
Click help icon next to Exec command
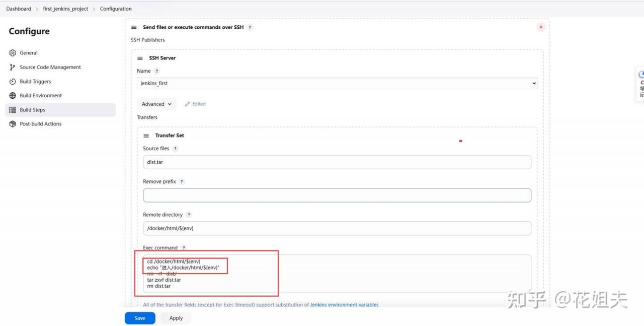tap(184, 248)
